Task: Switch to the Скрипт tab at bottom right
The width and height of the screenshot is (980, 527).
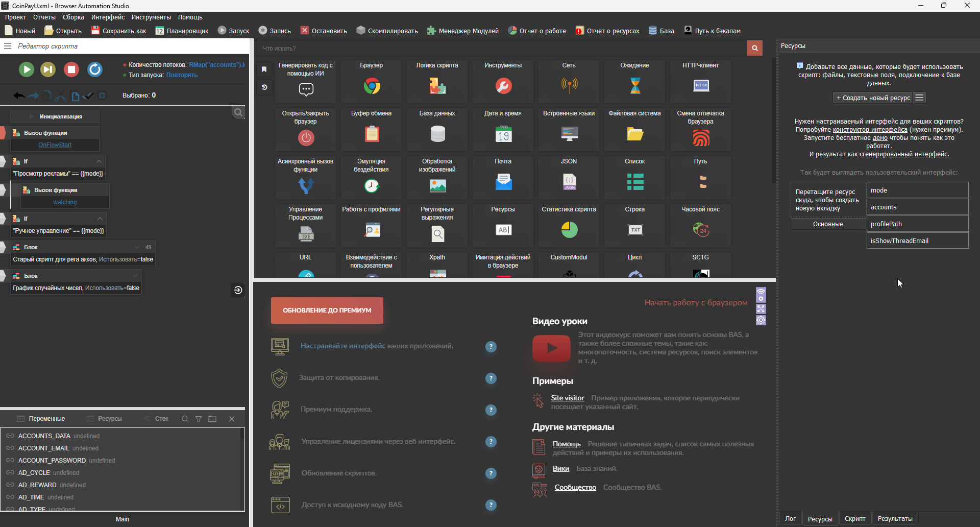Action: pyautogui.click(x=854, y=518)
